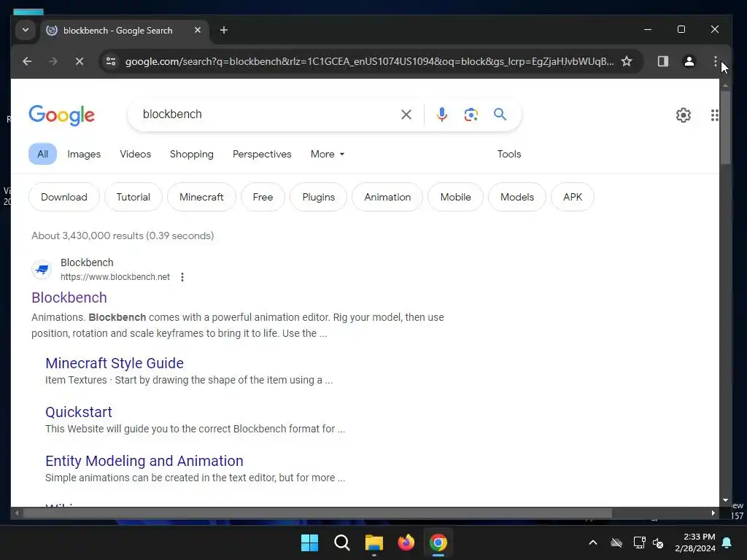The image size is (747, 560).
Task: Open File Explorer from taskbar
Action: pyautogui.click(x=374, y=542)
